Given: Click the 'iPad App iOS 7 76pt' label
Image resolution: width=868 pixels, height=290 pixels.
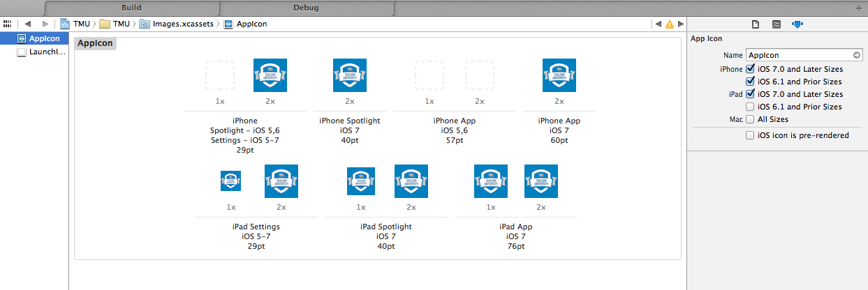Looking at the screenshot, I should pos(516,236).
